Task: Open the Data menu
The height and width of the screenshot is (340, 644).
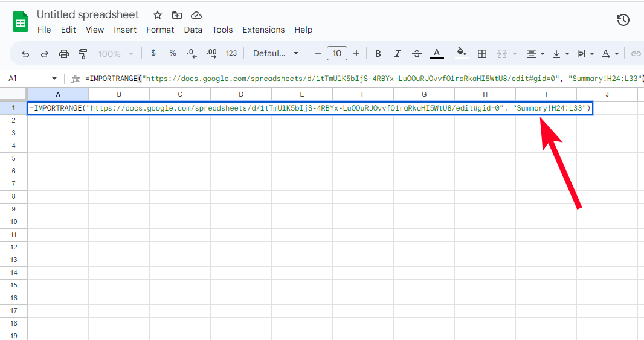Action: (x=193, y=30)
